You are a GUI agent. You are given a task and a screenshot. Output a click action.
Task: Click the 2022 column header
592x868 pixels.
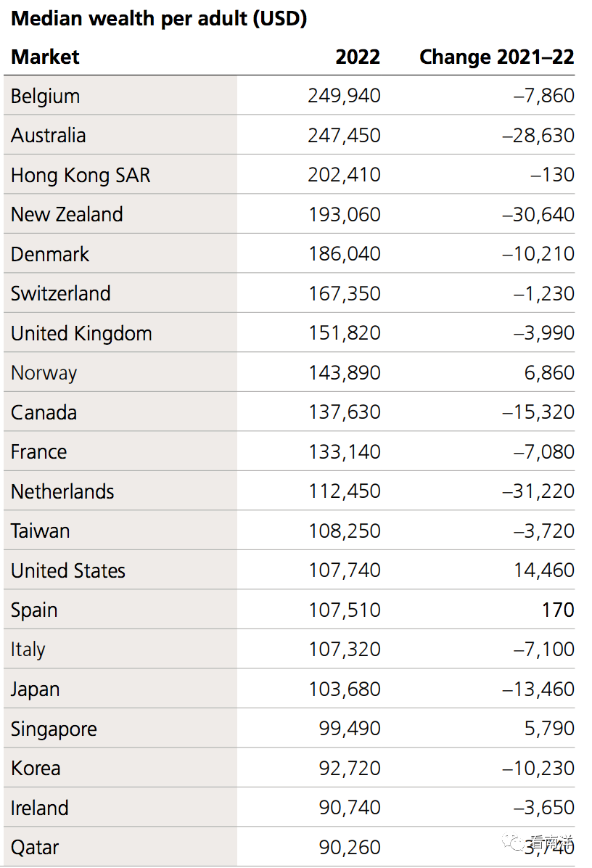click(x=358, y=57)
